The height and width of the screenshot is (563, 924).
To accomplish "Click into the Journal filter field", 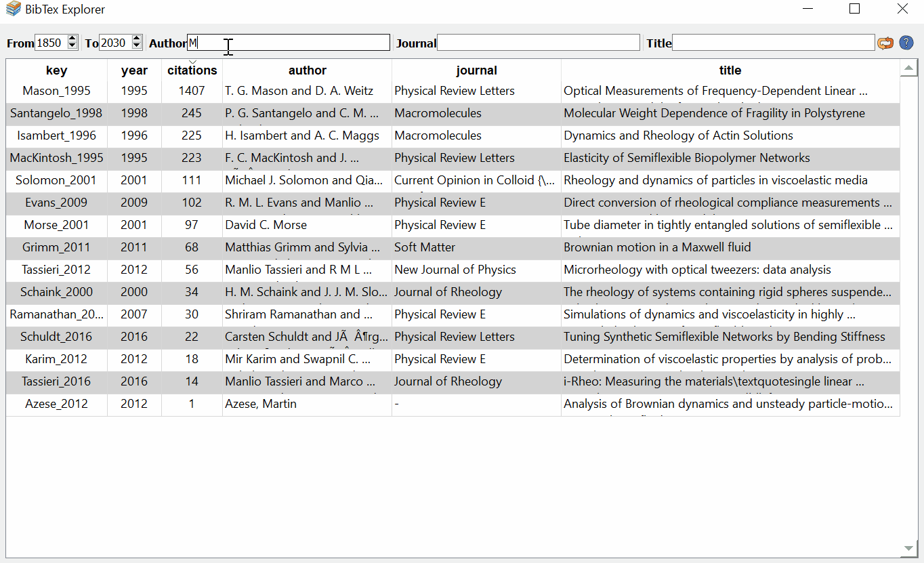I will tap(539, 43).
